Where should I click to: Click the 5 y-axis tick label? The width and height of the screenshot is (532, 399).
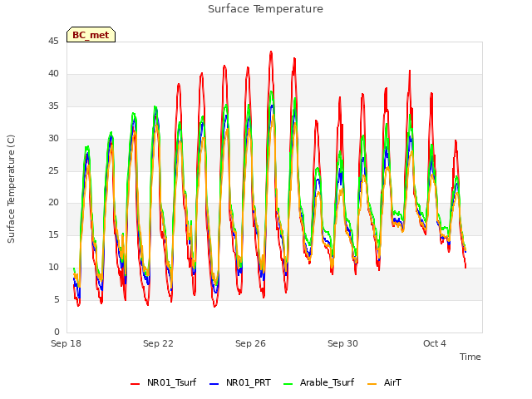point(57,299)
